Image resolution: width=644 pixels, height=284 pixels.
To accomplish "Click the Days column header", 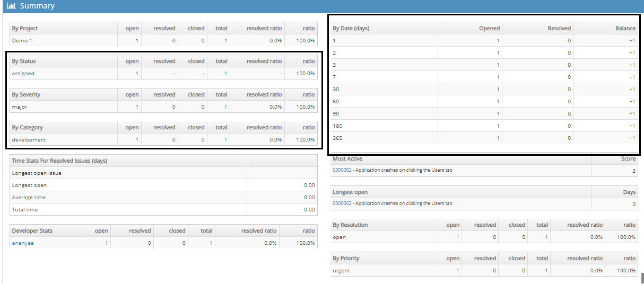I will (629, 192).
